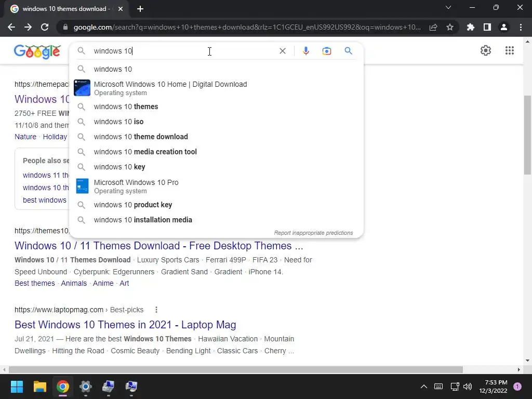Click Windows 10 Home thumbnail image
Screen dimensions: 532x399
point(82,88)
